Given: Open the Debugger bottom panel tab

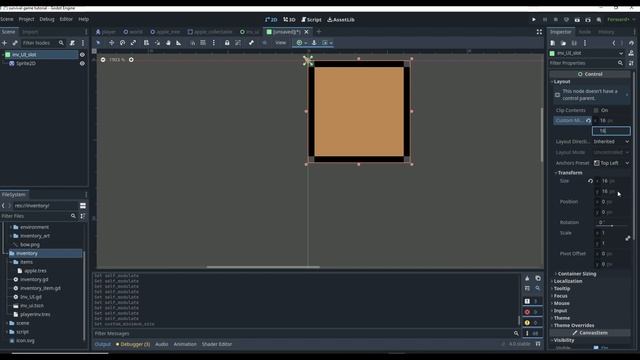Looking at the screenshot, I should click(133, 344).
